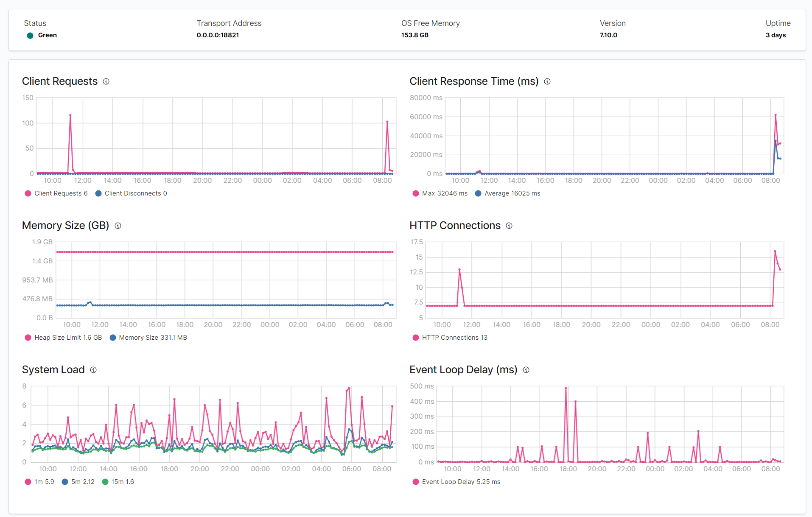Show info for System Load chart
Screen dimensions: 812x517
click(x=93, y=370)
